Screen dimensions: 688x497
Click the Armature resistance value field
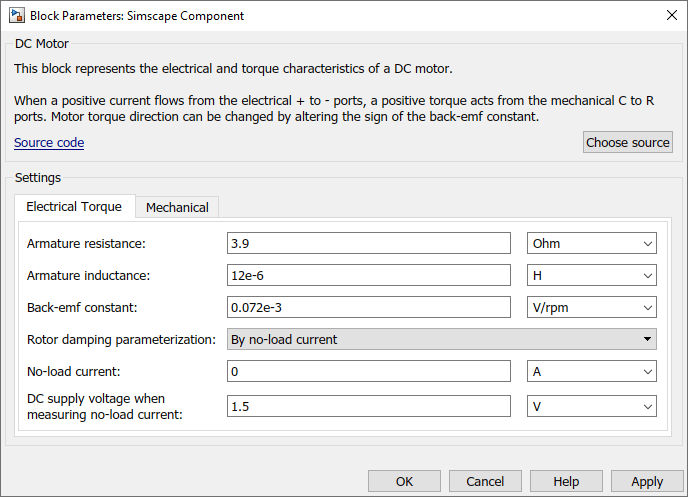pos(369,243)
